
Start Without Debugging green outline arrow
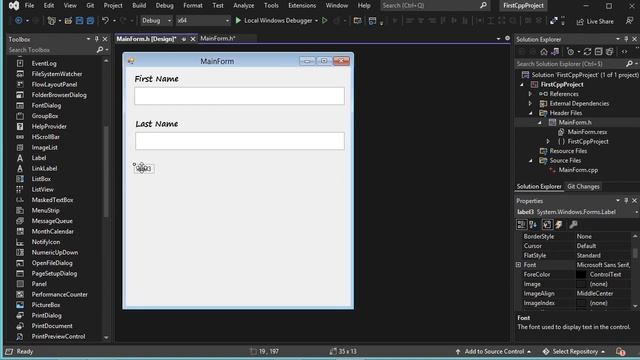[x=324, y=20]
